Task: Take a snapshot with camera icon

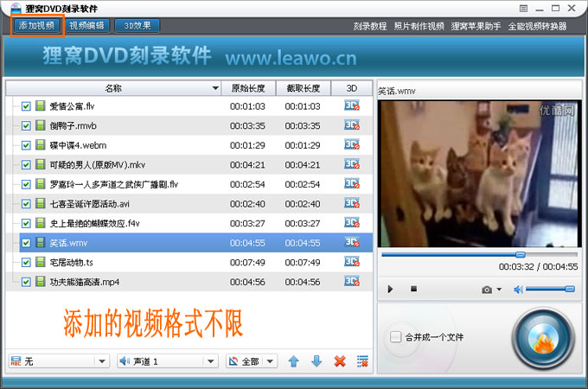Action: (487, 290)
